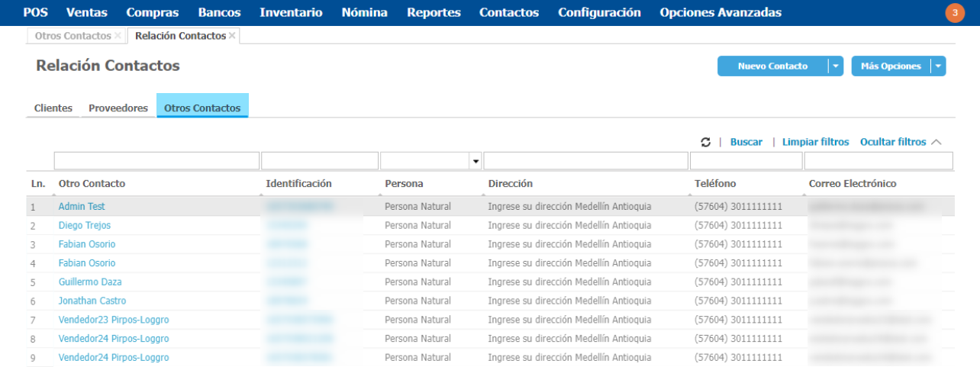Sort by the Identificación column header
Image resolution: width=980 pixels, height=367 pixels.
tap(298, 184)
